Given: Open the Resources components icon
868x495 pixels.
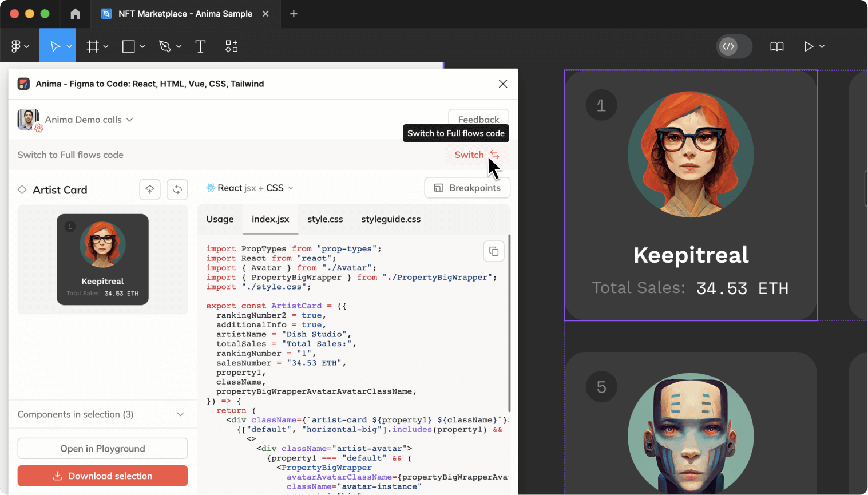Looking at the screenshot, I should (231, 46).
